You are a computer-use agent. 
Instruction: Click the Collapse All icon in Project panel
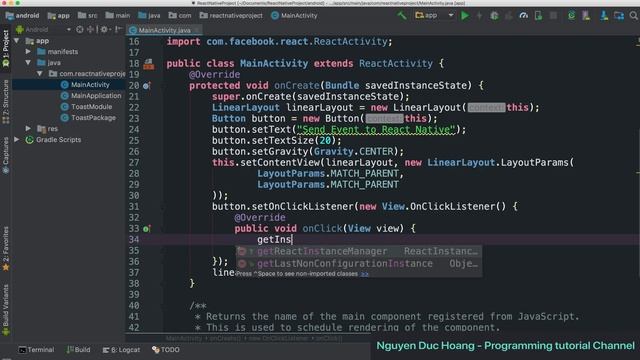click(90, 29)
